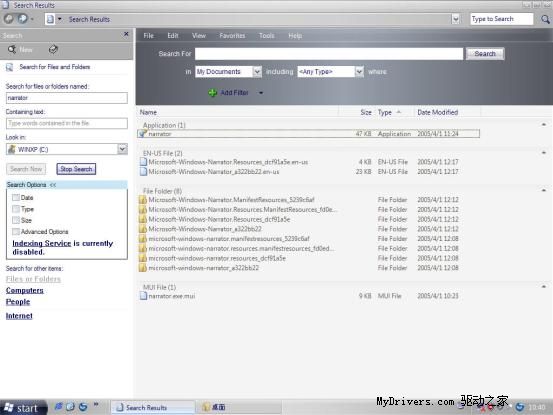Enable the Size search option checkbox
The width and height of the screenshot is (553, 415).
[x=16, y=220]
